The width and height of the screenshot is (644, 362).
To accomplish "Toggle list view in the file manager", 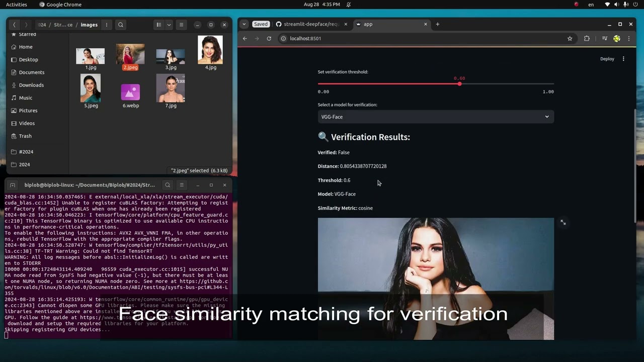I will tap(158, 25).
